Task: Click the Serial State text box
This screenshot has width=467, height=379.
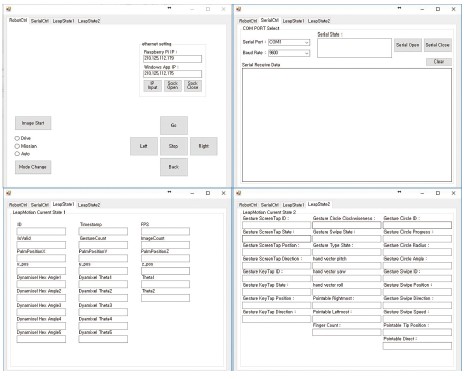Action: [x=354, y=48]
